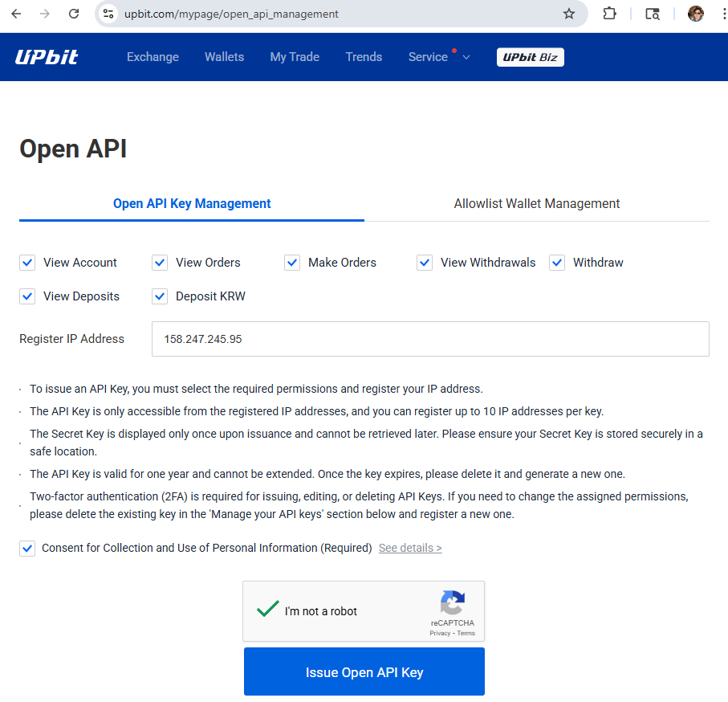Switch to Allowlist Wallet Management tab
This screenshot has width=728, height=702.
click(x=536, y=203)
